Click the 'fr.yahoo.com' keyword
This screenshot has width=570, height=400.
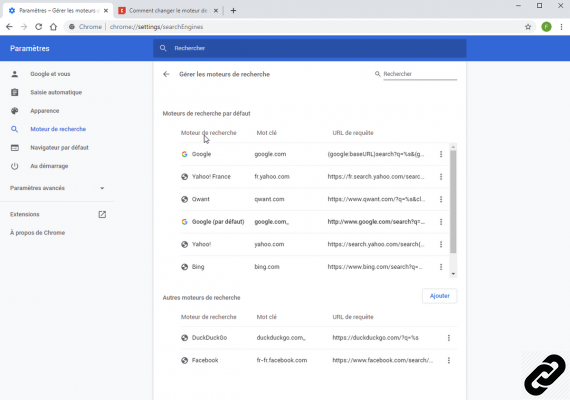coord(272,177)
